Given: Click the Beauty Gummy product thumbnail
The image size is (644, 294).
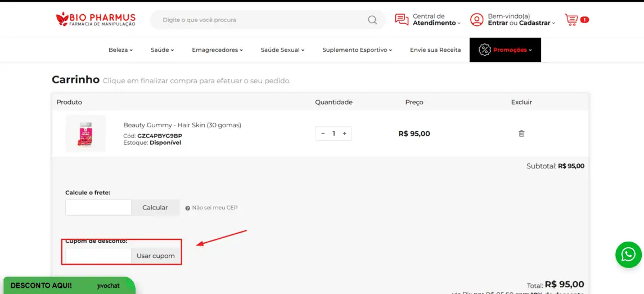Looking at the screenshot, I should click(85, 133).
